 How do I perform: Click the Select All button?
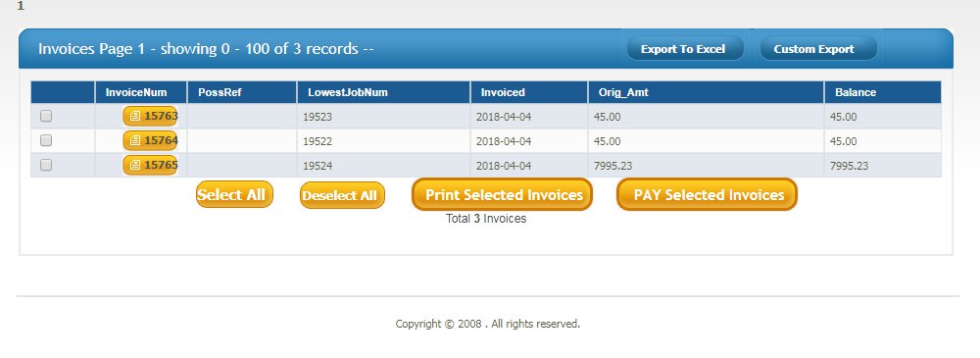[x=234, y=194]
